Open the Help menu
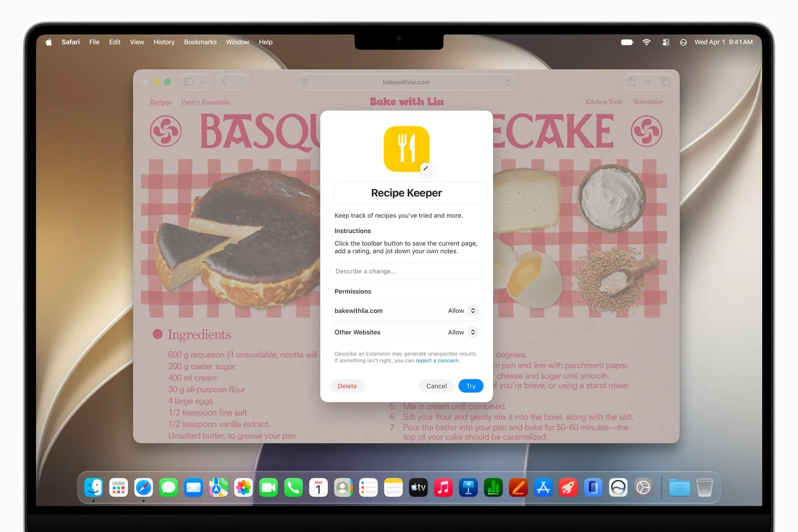 (265, 42)
